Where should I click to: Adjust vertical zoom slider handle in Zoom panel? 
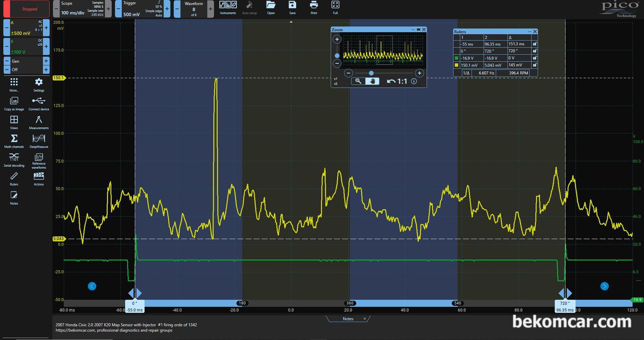pos(337,55)
